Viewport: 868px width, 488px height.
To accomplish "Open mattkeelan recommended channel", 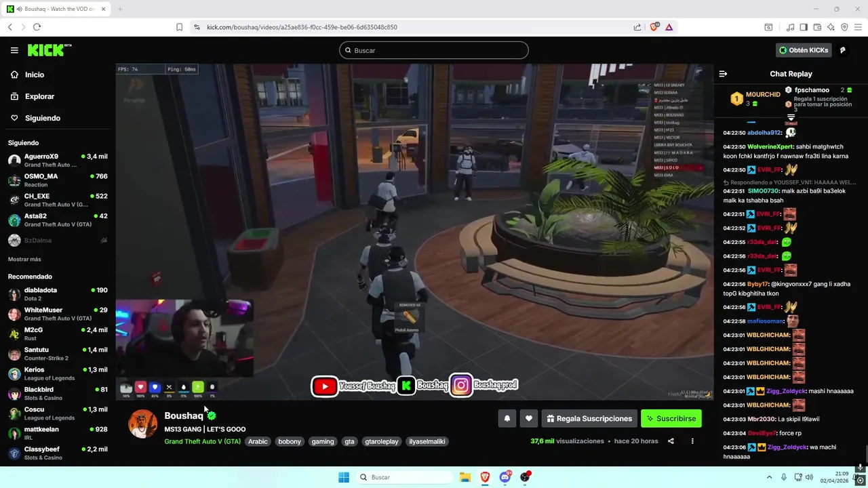I will pos(58,433).
